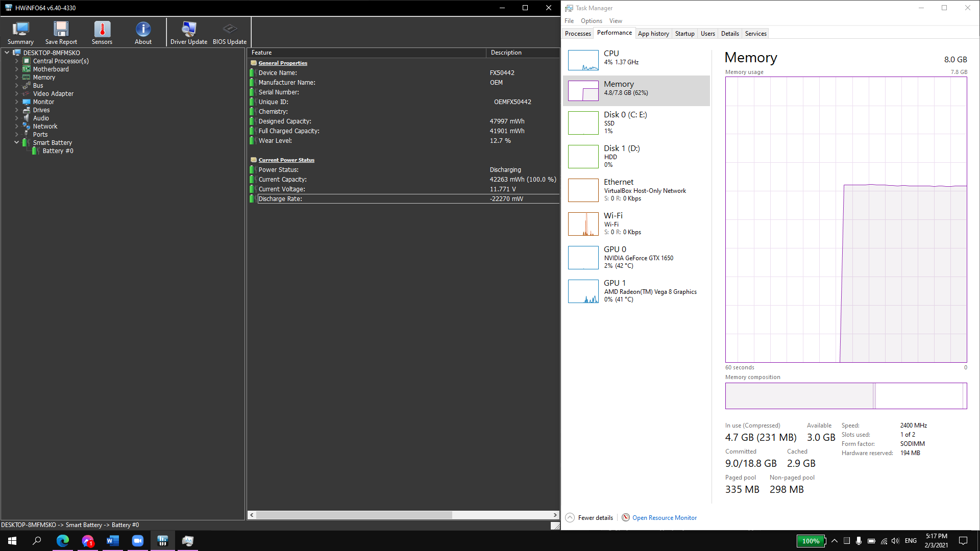Open the notification center icon
The width and height of the screenshot is (980, 551).
(x=963, y=541)
